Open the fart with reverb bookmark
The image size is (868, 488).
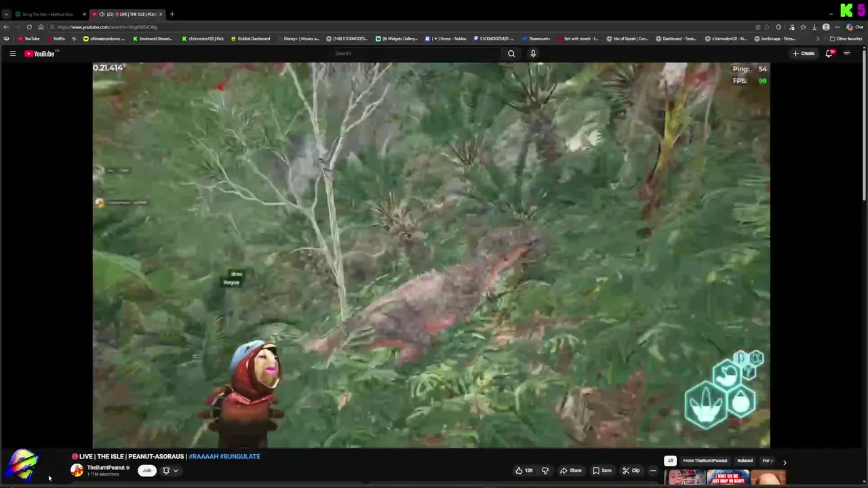pyautogui.click(x=578, y=39)
